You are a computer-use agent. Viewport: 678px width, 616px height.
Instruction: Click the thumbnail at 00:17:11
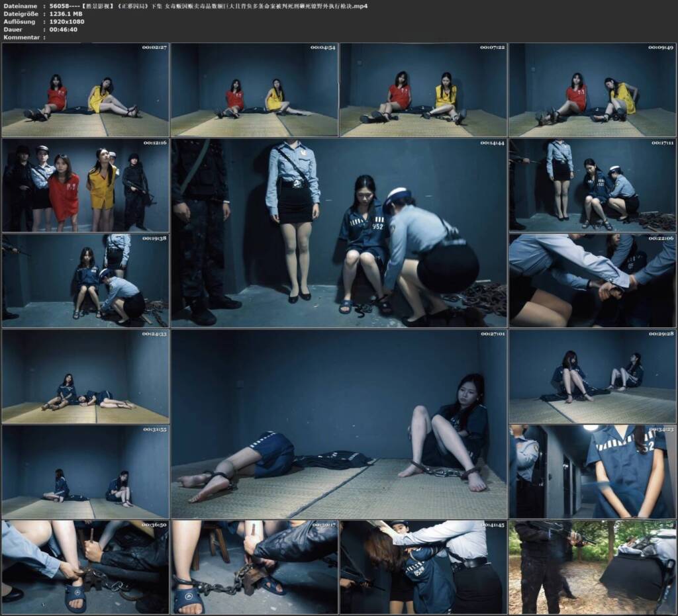click(593, 185)
